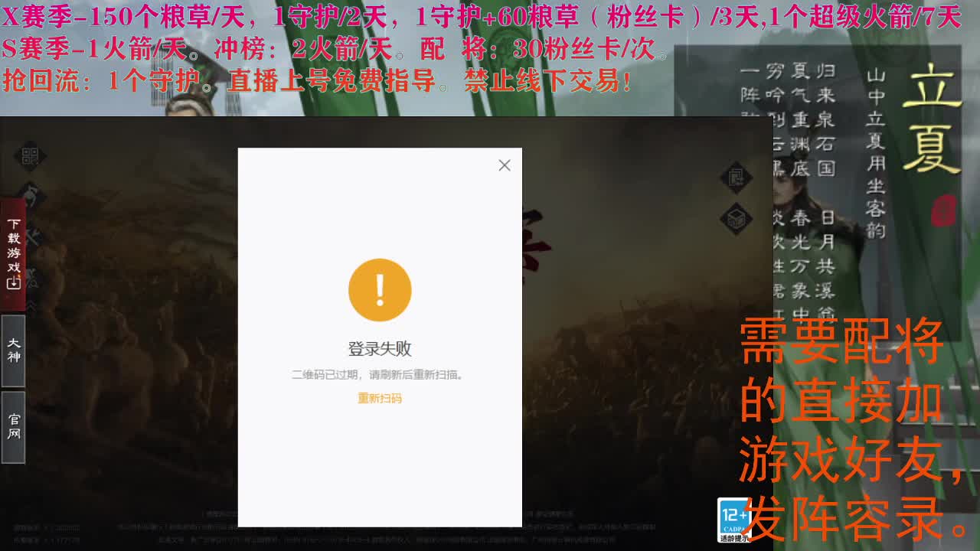Click the expired QR code message text
The width and height of the screenshot is (980, 551).
click(x=379, y=375)
